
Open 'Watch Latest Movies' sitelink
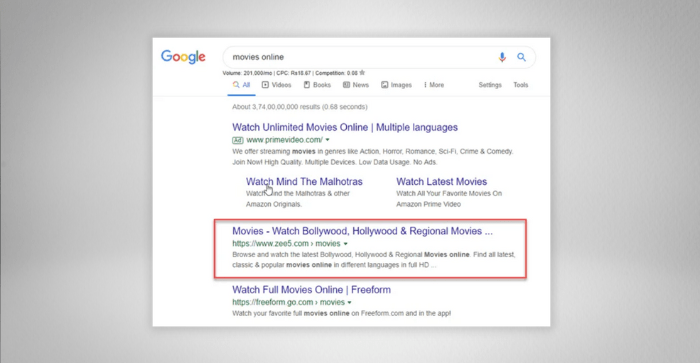pos(442,182)
